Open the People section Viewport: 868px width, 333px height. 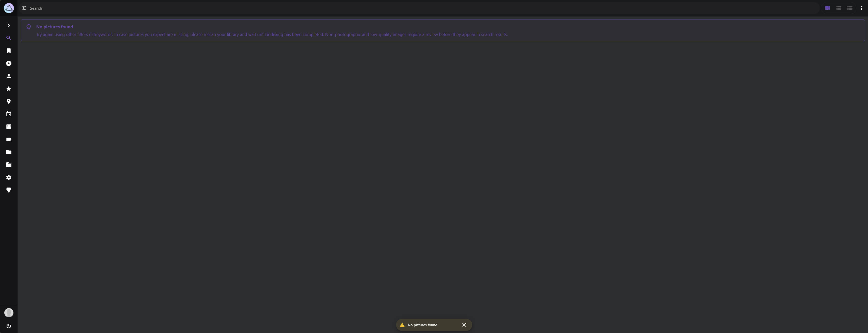(9, 76)
